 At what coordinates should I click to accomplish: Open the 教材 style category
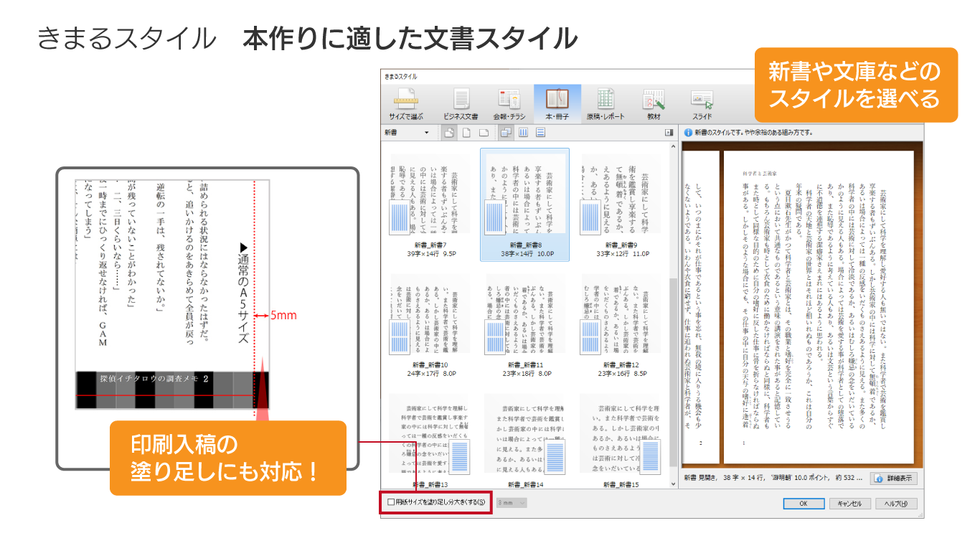click(x=653, y=104)
